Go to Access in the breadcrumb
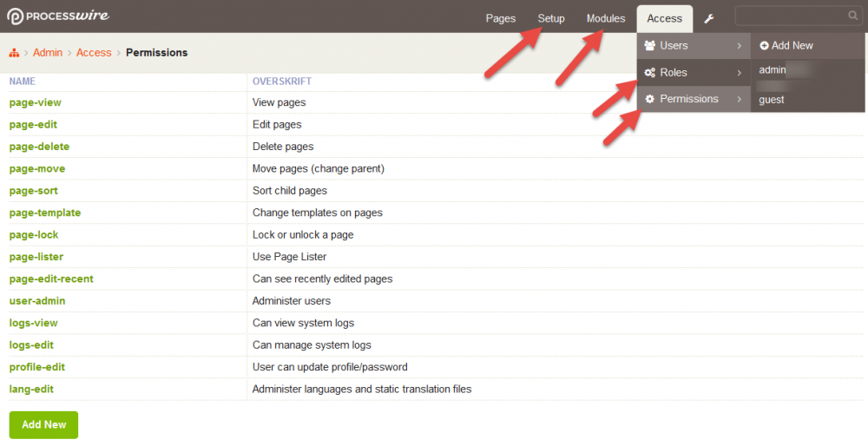The width and height of the screenshot is (868, 446). pos(94,53)
